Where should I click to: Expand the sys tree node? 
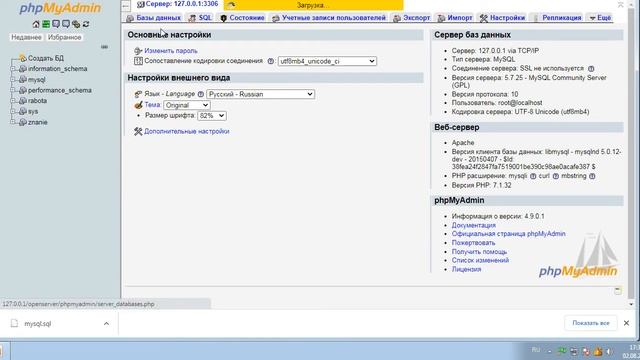13,111
